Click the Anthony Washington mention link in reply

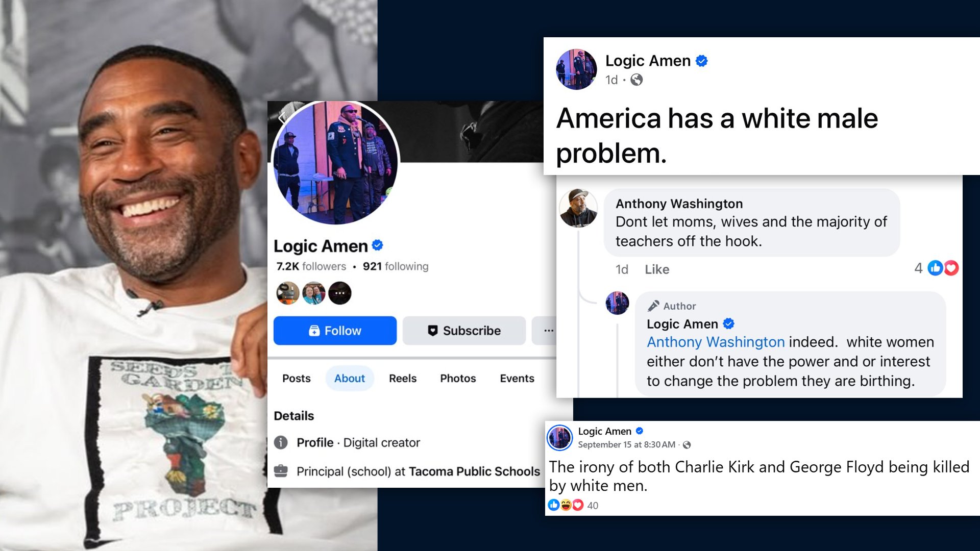tap(716, 342)
